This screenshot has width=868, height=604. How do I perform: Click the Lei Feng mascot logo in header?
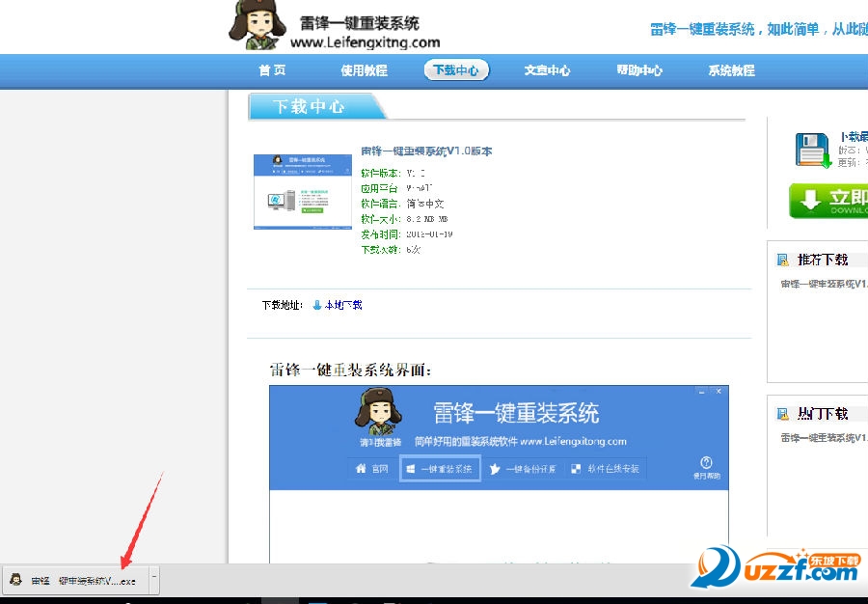click(257, 26)
